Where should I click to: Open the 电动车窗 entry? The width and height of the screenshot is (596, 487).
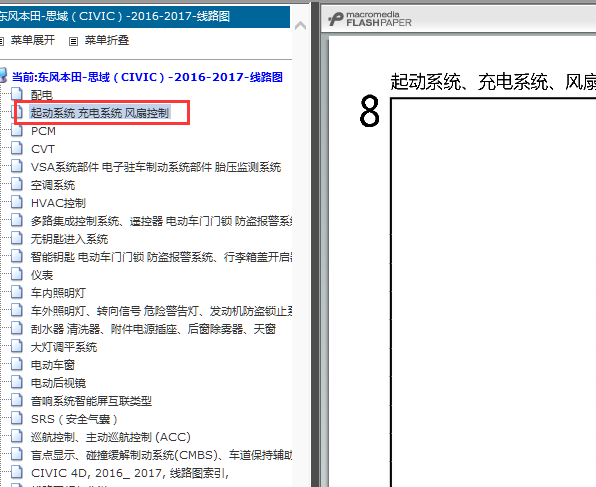coord(53,365)
